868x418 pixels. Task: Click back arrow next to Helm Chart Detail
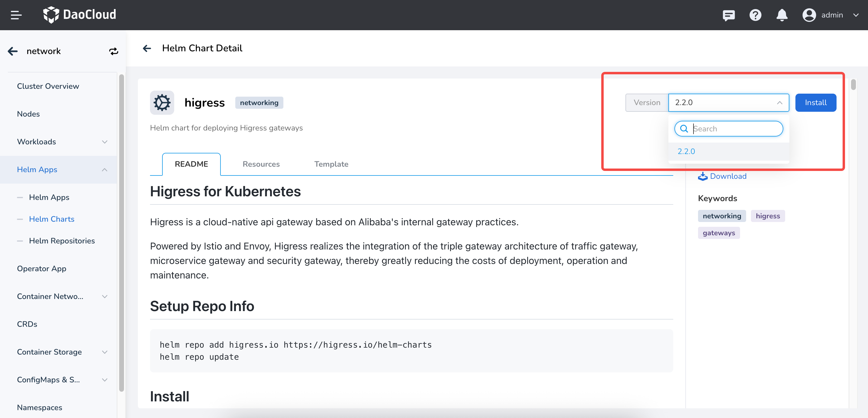coord(147,48)
